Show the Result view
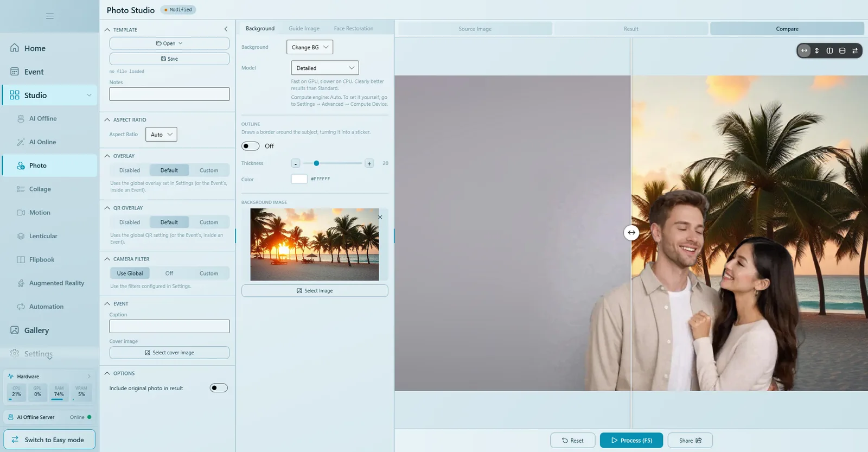The image size is (868, 452). click(x=631, y=29)
